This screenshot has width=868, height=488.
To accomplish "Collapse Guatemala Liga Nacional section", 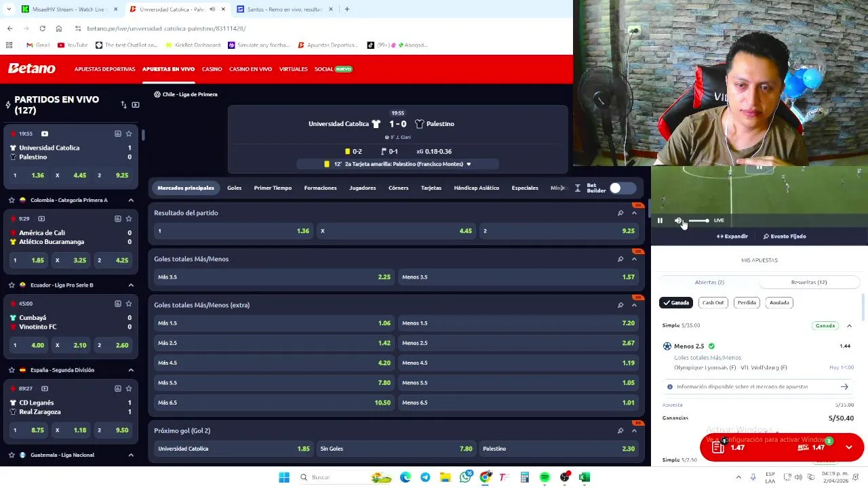I will 131,455.
